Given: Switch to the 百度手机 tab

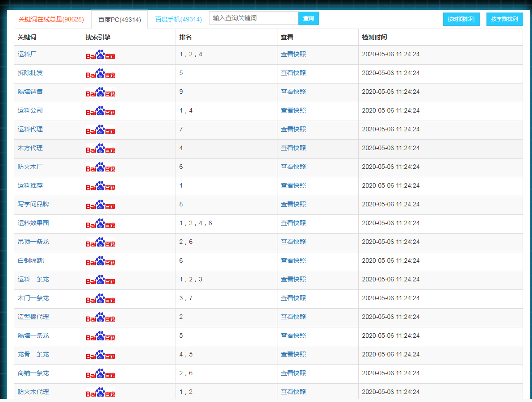Looking at the screenshot, I should pyautogui.click(x=179, y=20).
